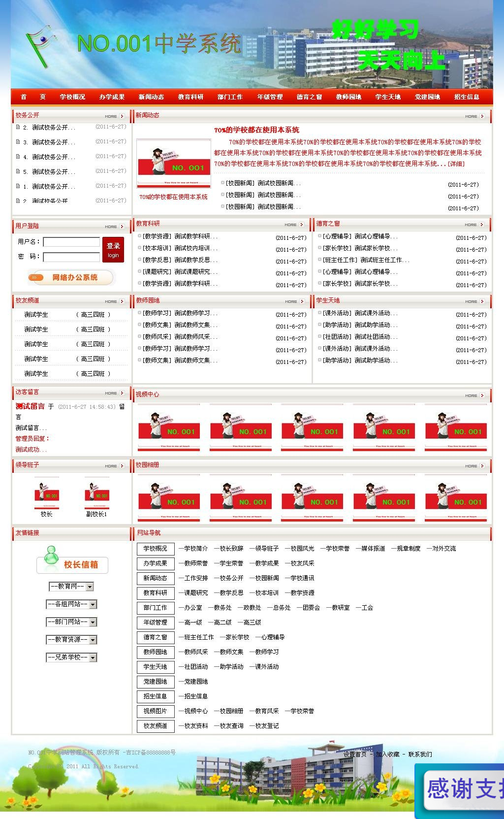Click 学校概况 box in site navigation
This screenshot has width=504, height=819.
(x=156, y=549)
